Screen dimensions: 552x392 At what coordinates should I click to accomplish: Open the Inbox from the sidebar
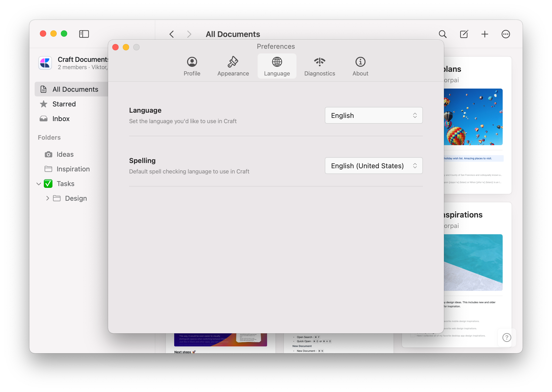point(61,118)
